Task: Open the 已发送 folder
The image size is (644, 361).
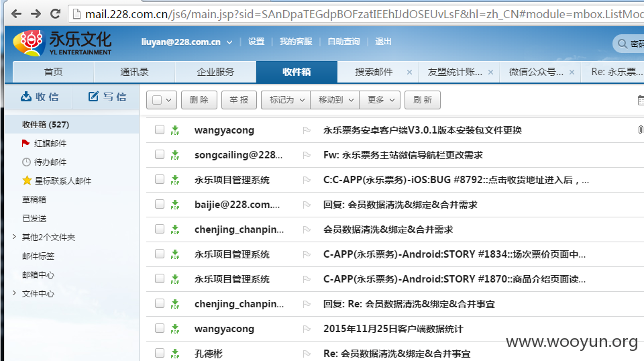Action: point(34,218)
